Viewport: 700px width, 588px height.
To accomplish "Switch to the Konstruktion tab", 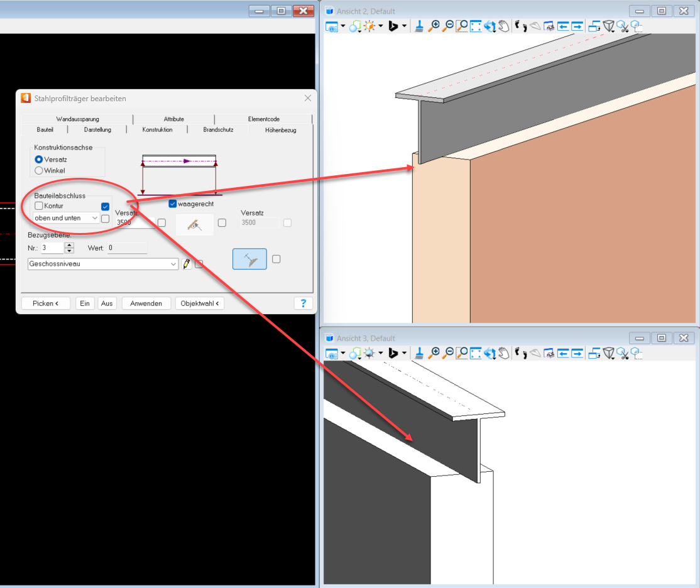I will [157, 130].
